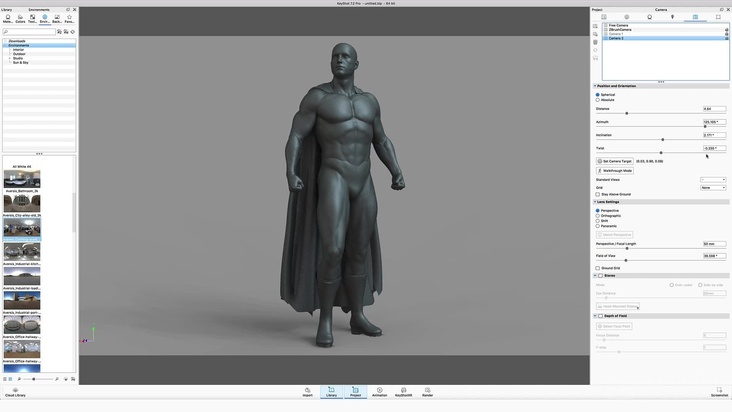
Task: Toggle lock on the Camera 2 row
Action: (x=726, y=38)
